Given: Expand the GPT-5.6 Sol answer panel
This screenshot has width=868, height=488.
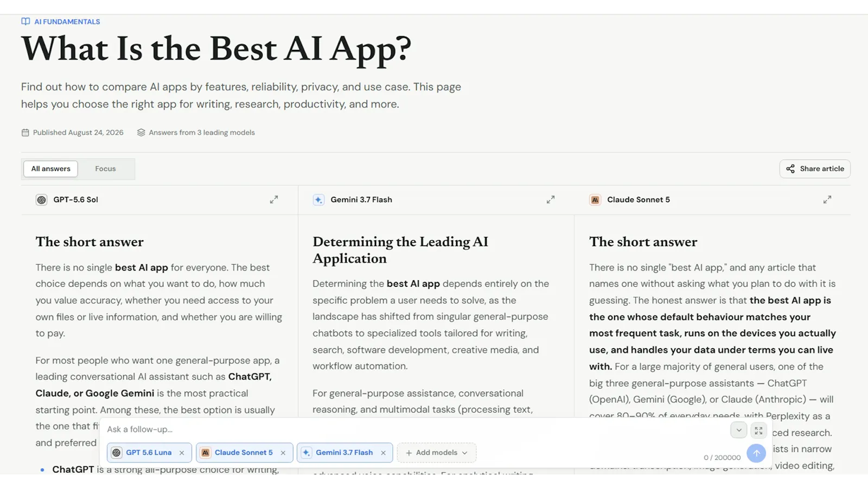Looking at the screenshot, I should [274, 200].
